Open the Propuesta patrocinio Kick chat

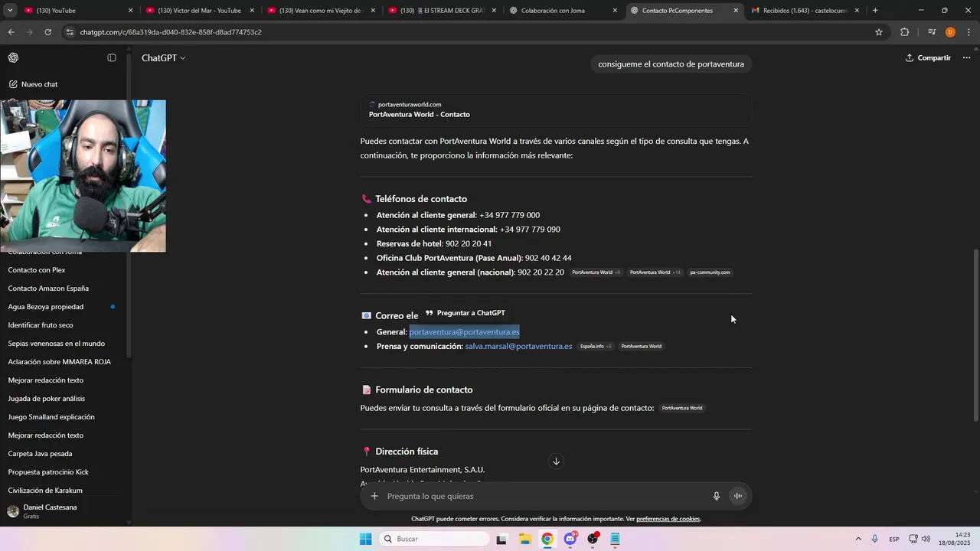coord(48,472)
